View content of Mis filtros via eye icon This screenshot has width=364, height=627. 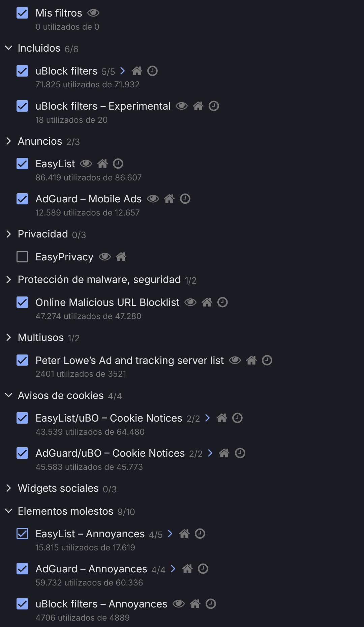pos(93,13)
